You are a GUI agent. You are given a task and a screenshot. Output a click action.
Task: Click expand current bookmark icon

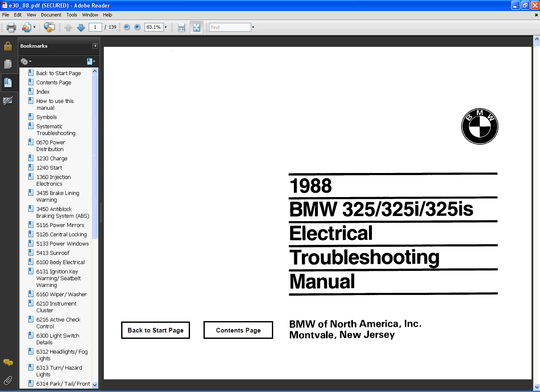[91, 62]
